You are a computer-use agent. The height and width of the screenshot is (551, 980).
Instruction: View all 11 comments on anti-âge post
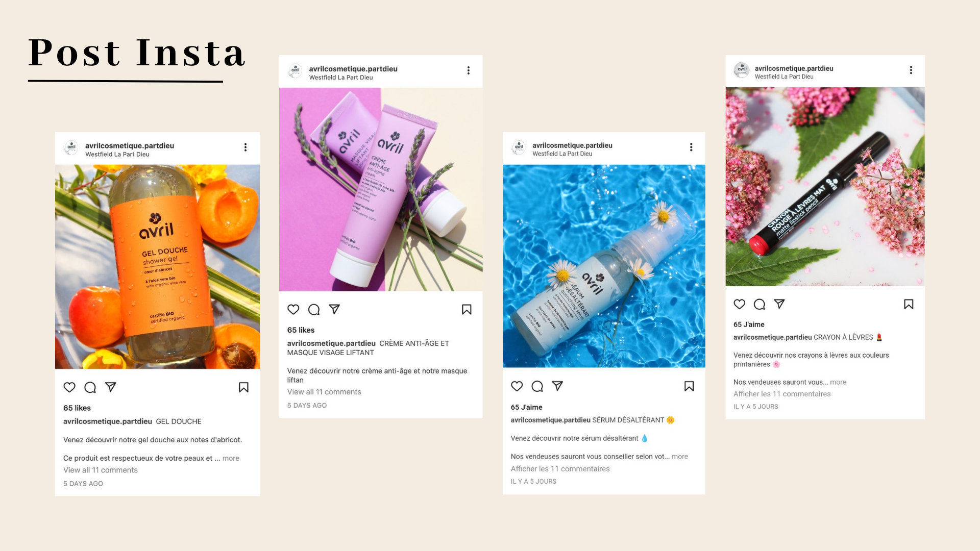coord(324,392)
